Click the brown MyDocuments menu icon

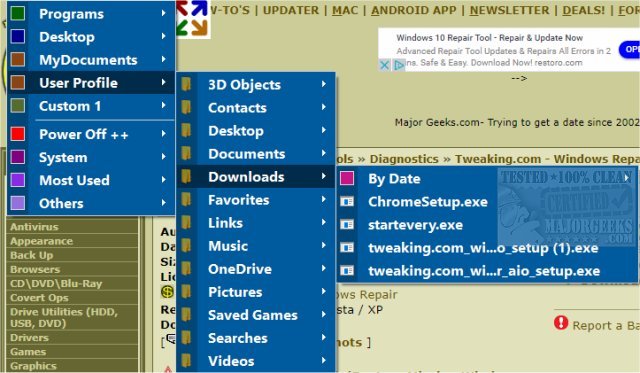click(18, 60)
